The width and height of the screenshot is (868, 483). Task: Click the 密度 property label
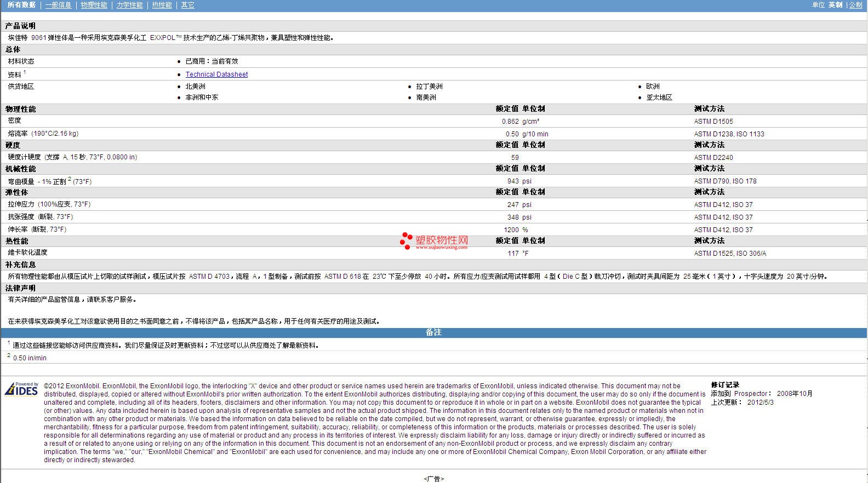pyautogui.click(x=15, y=120)
